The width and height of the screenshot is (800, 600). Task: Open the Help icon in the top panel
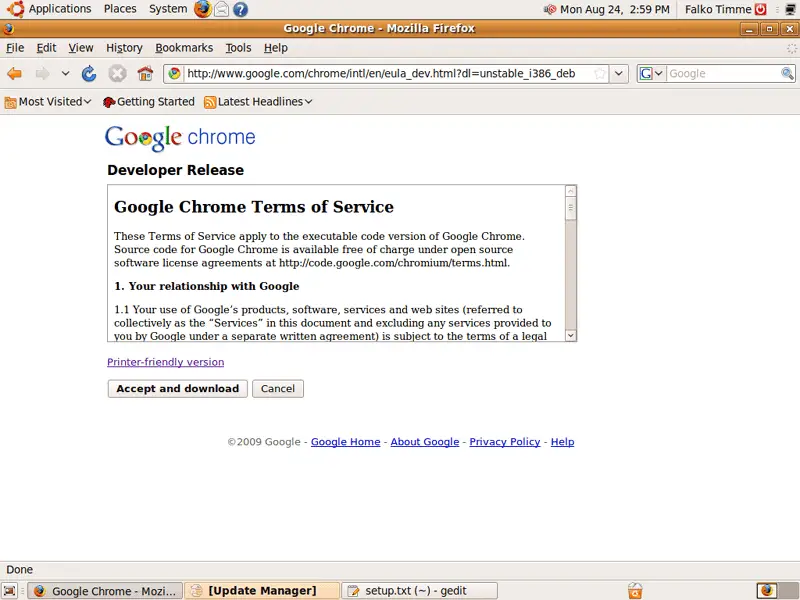tap(240, 9)
